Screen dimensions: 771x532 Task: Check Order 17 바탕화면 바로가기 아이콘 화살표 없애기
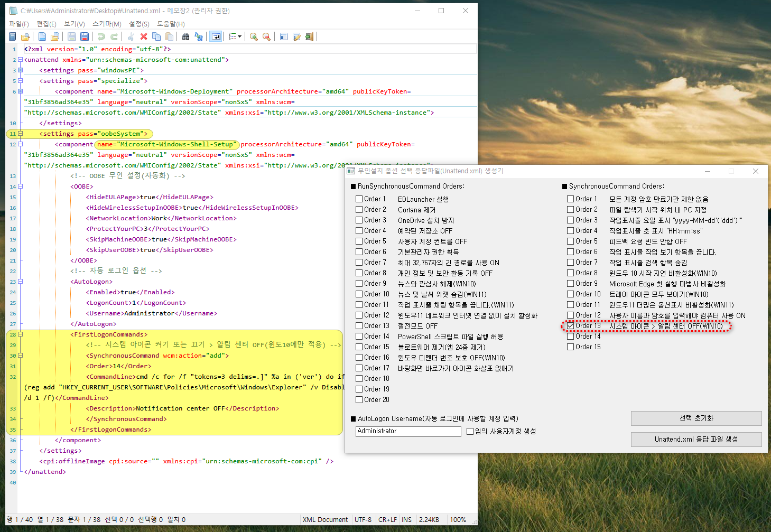coord(359,368)
